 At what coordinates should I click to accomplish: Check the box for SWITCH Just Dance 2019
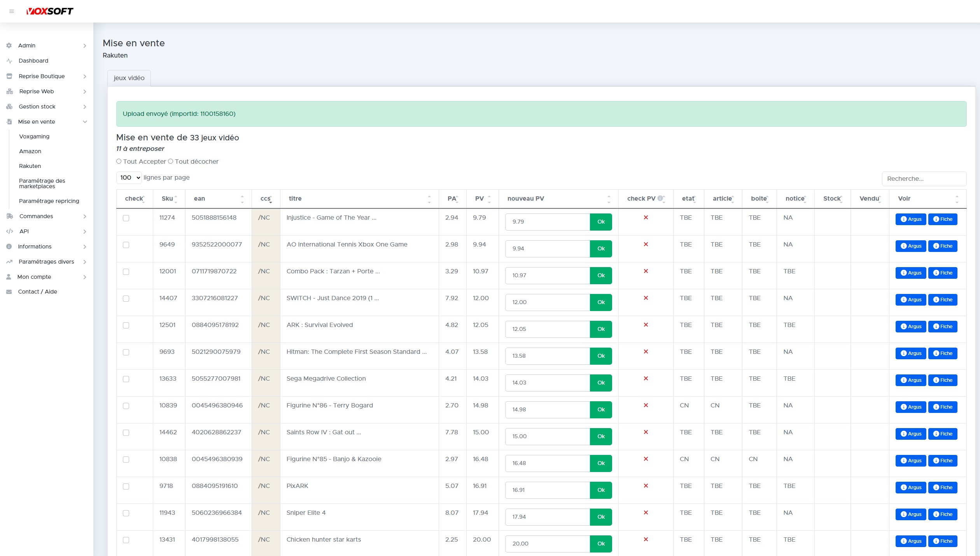pos(126,299)
